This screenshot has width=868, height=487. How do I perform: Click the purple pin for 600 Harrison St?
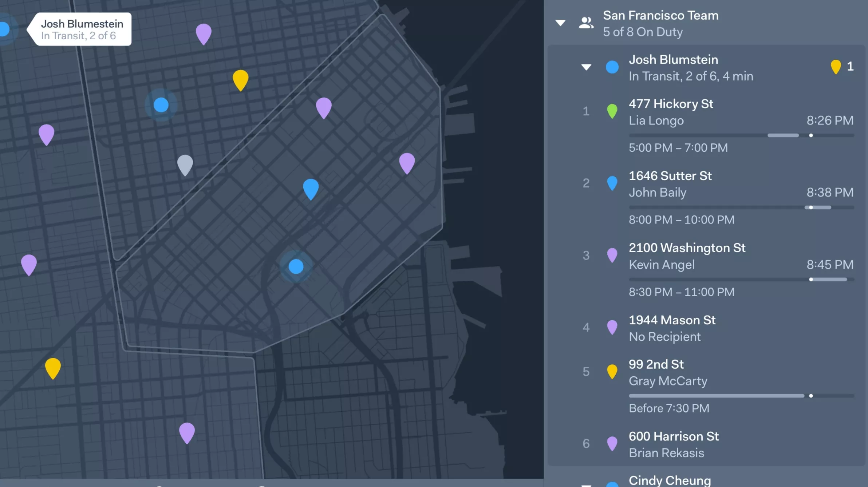(x=613, y=444)
